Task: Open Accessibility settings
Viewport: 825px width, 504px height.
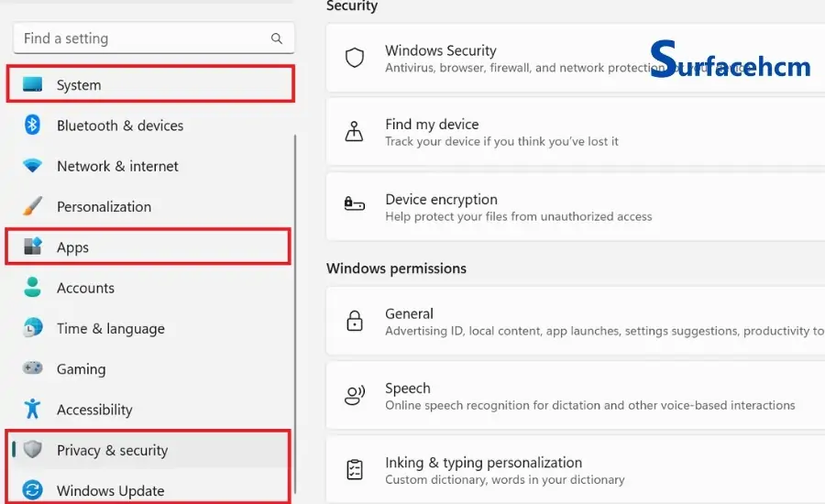Action: [150, 409]
